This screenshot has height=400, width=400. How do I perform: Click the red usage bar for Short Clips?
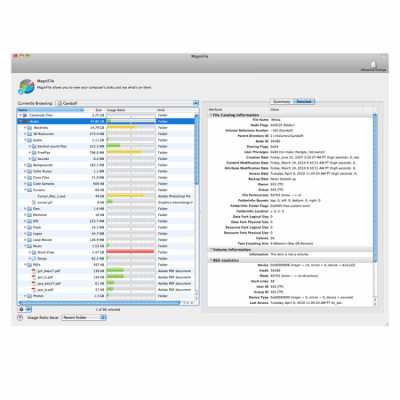click(130, 252)
